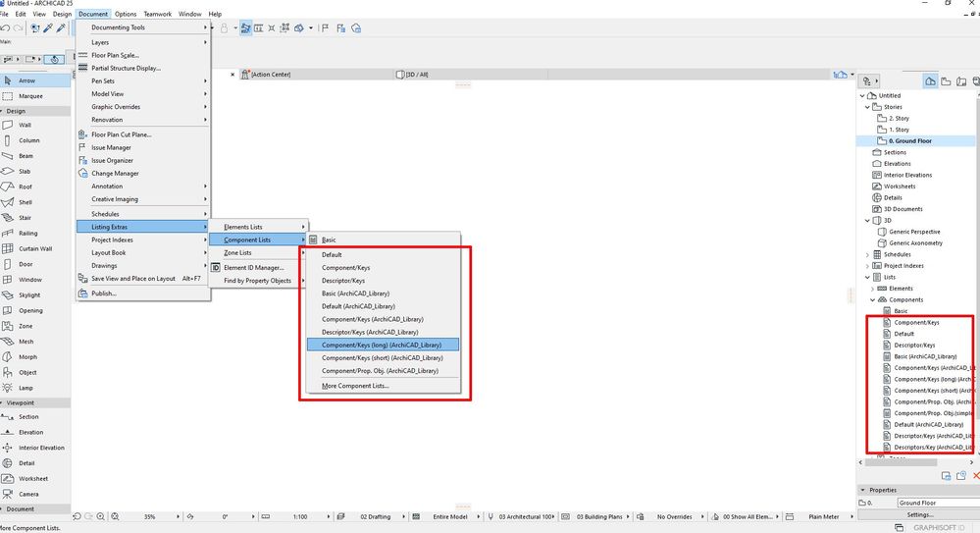
Task: Select the Worksheet tool
Action: (x=35, y=479)
